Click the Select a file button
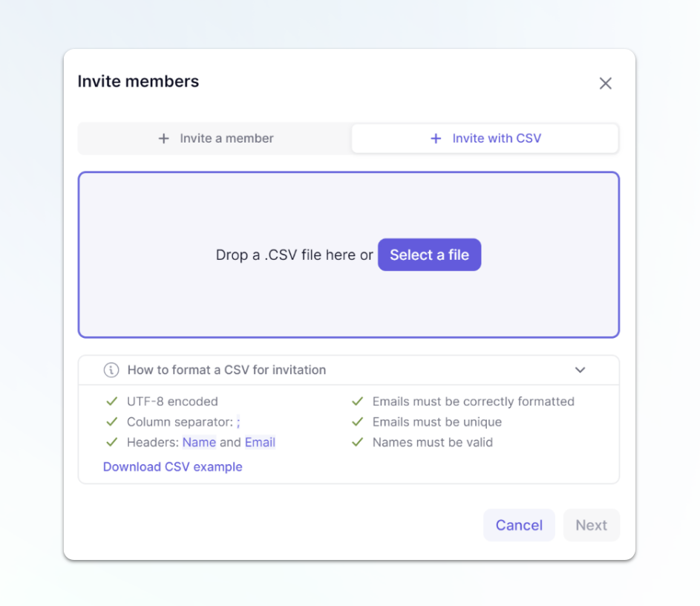Screen dimensions: 700x606 [x=430, y=255]
